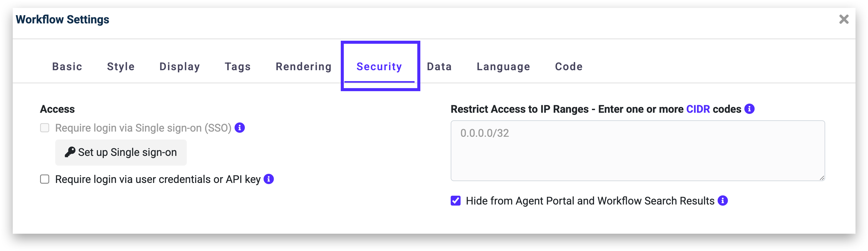Click the key icon for Single sign-on
Image resolution: width=868 pixels, height=251 pixels.
coord(70,152)
